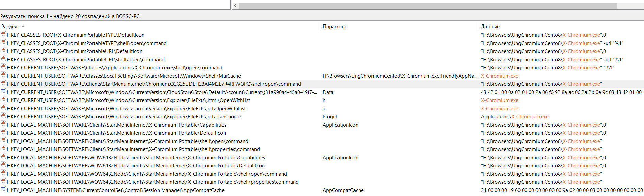The image size is (644, 196).
Task: Select key FileExts\.url\OpenWithList
Action: pos(126,109)
